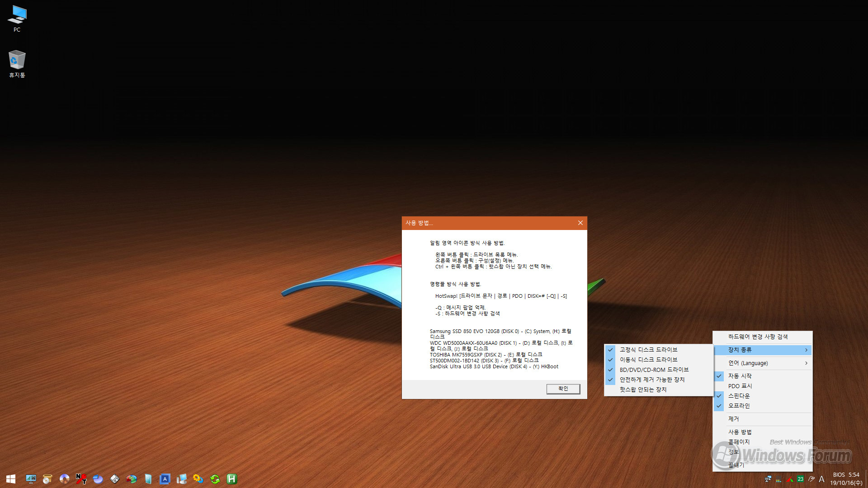Uncheck 안전하게 제거 가능한 장치 option
The image size is (868, 488).
[658, 380]
